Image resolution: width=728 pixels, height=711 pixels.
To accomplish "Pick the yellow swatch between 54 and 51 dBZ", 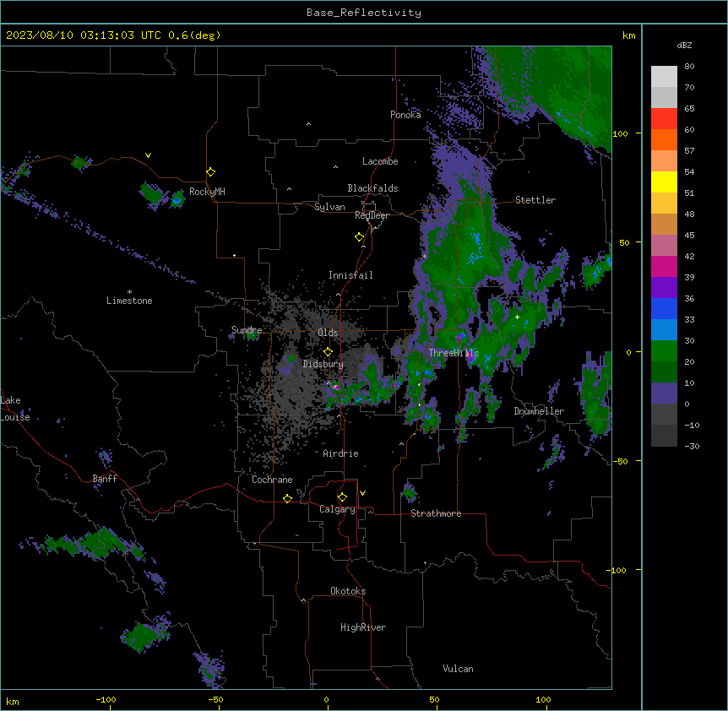I will click(664, 182).
